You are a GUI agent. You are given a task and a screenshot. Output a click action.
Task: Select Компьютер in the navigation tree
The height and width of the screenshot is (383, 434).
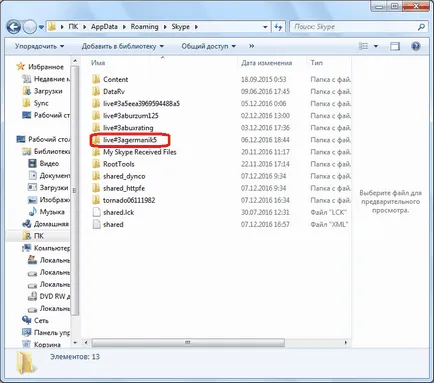52,248
